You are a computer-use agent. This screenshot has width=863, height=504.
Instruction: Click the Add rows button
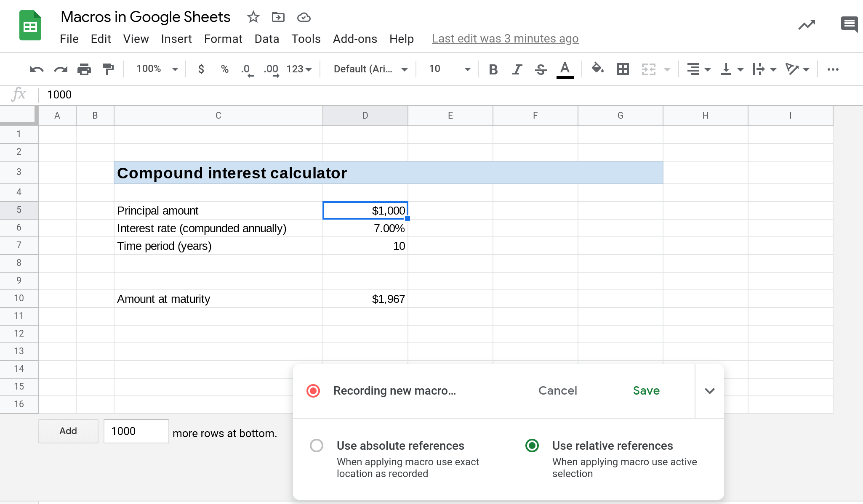pos(68,431)
